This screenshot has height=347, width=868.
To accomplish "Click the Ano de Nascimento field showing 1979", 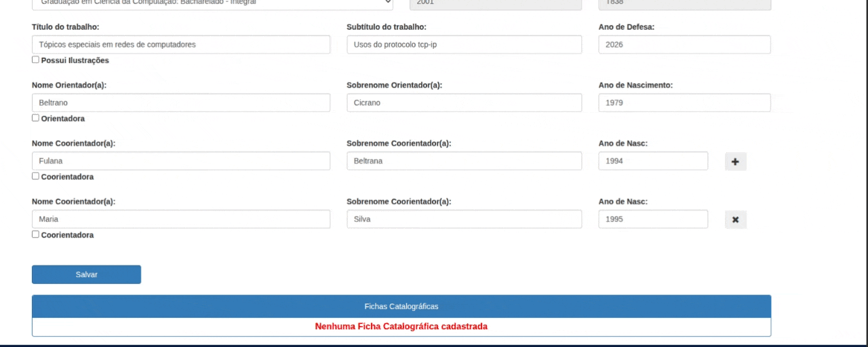I will click(x=684, y=103).
